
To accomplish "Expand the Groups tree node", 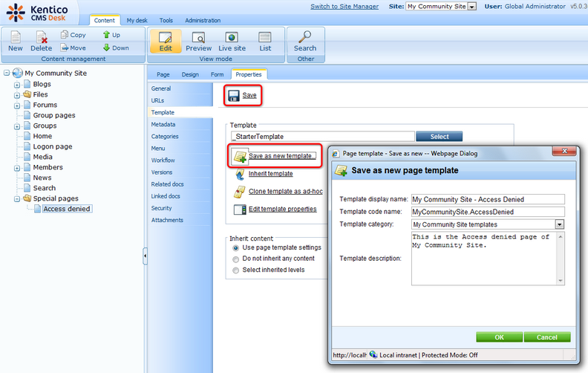I will click(x=17, y=126).
